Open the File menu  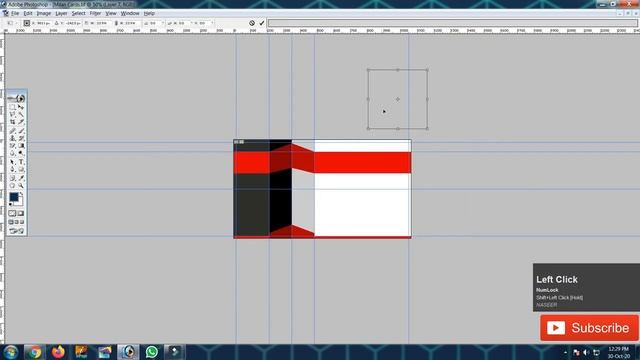[15, 13]
